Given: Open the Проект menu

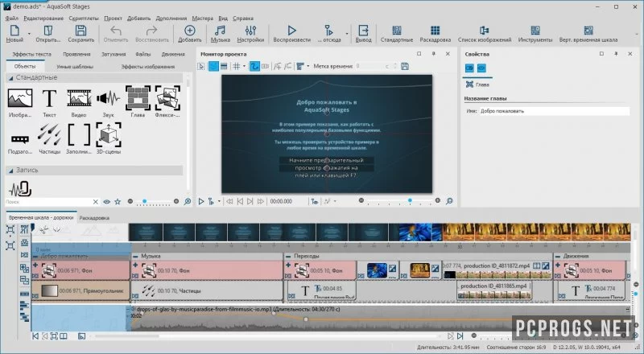Looking at the screenshot, I should point(113,18).
